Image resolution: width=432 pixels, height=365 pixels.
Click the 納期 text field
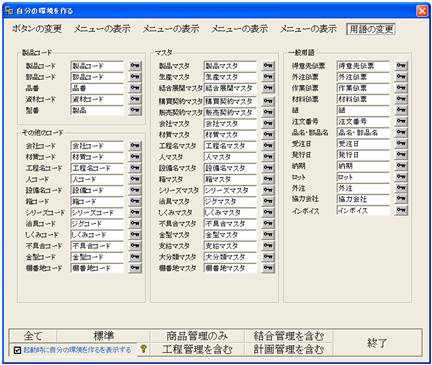coord(363,166)
